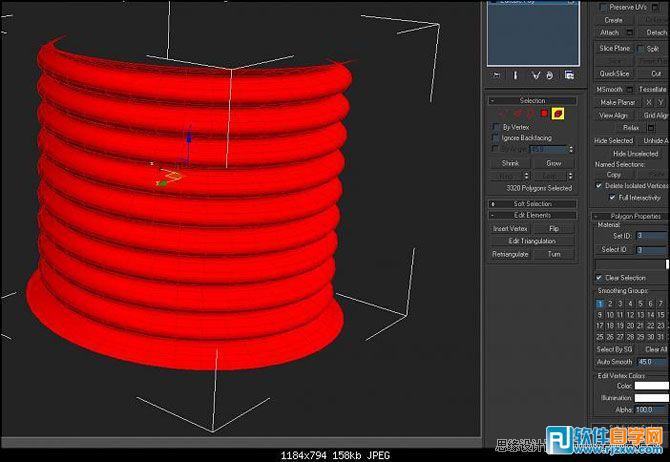Click Attach button
This screenshot has height=462, width=670.
click(609, 32)
